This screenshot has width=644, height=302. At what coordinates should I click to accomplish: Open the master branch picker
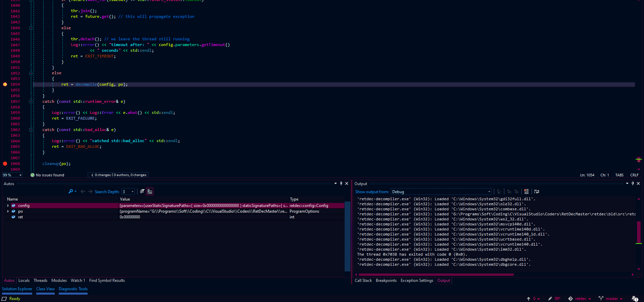click(x=610, y=299)
